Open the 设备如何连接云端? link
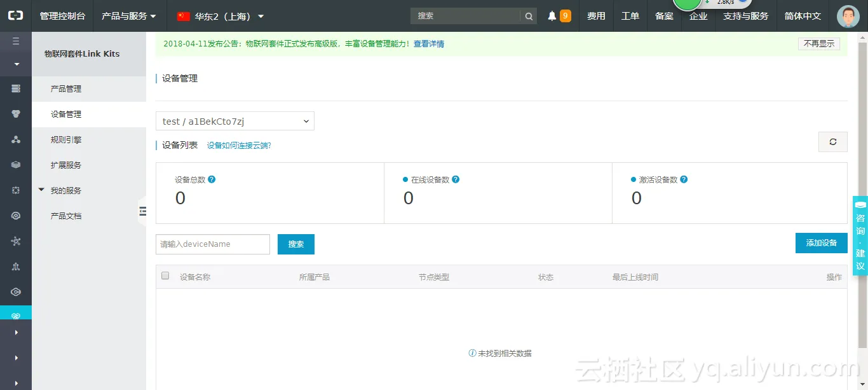 click(239, 146)
